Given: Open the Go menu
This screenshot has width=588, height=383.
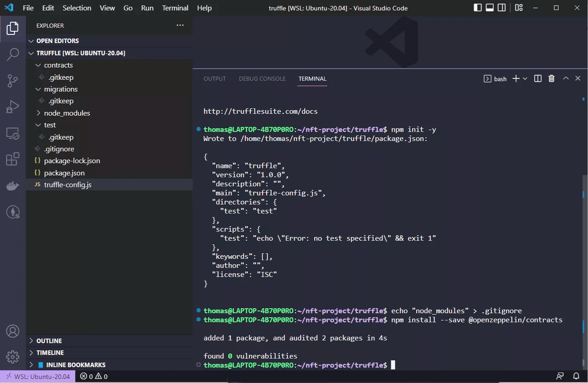Looking at the screenshot, I should (128, 8).
